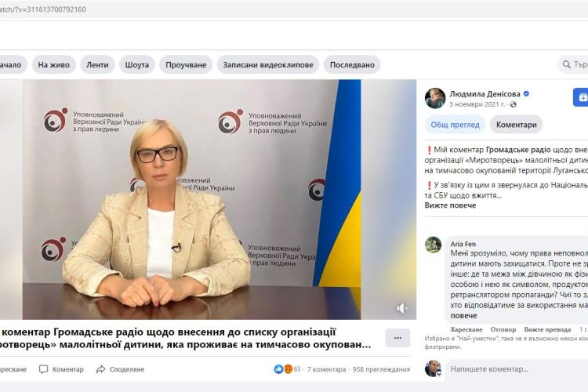
Task: Open the three-dot video options menu
Action: [397, 338]
